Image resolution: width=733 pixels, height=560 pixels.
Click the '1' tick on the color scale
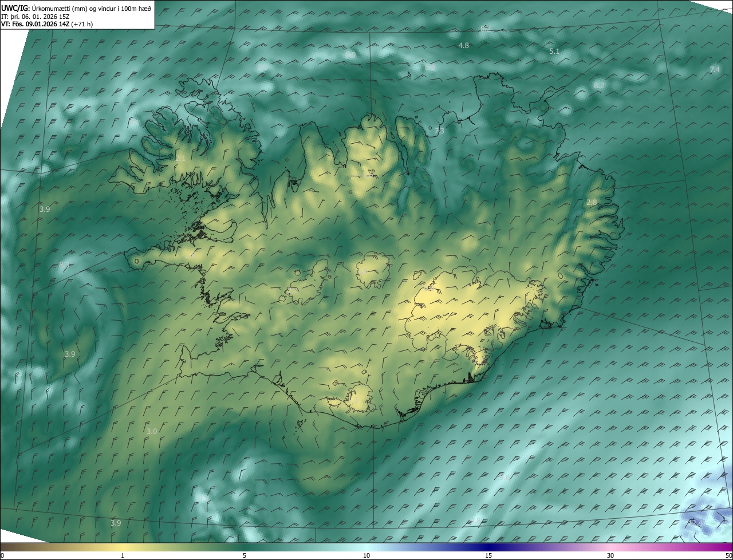point(123,555)
